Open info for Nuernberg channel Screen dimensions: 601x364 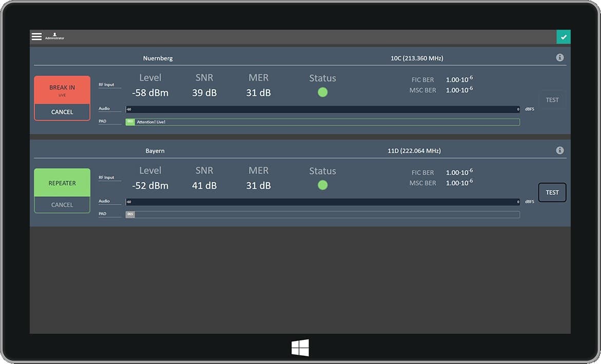tap(560, 57)
